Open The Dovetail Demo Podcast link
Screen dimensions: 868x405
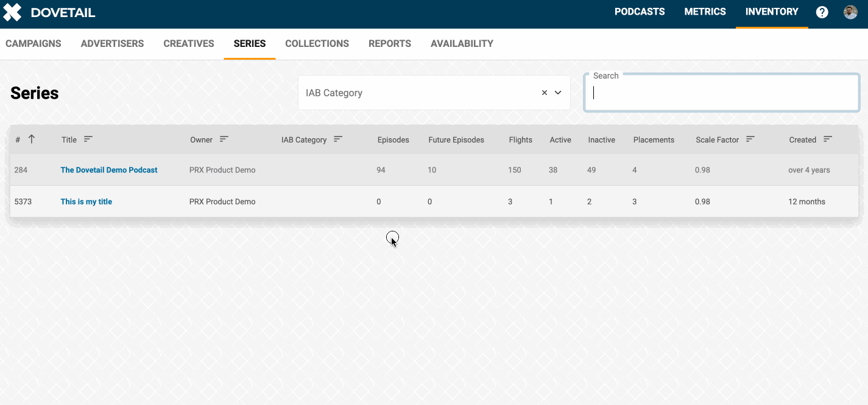[109, 170]
